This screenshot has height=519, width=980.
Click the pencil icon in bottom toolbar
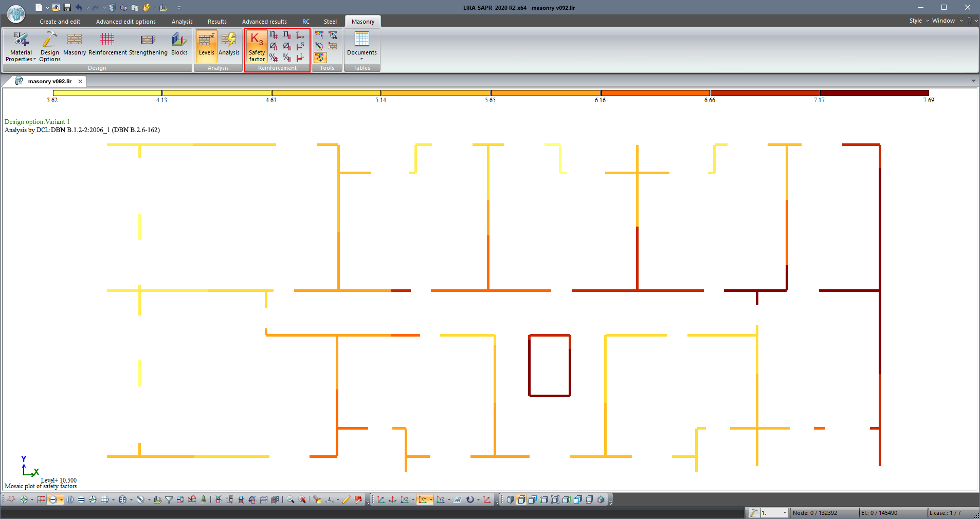click(x=346, y=499)
